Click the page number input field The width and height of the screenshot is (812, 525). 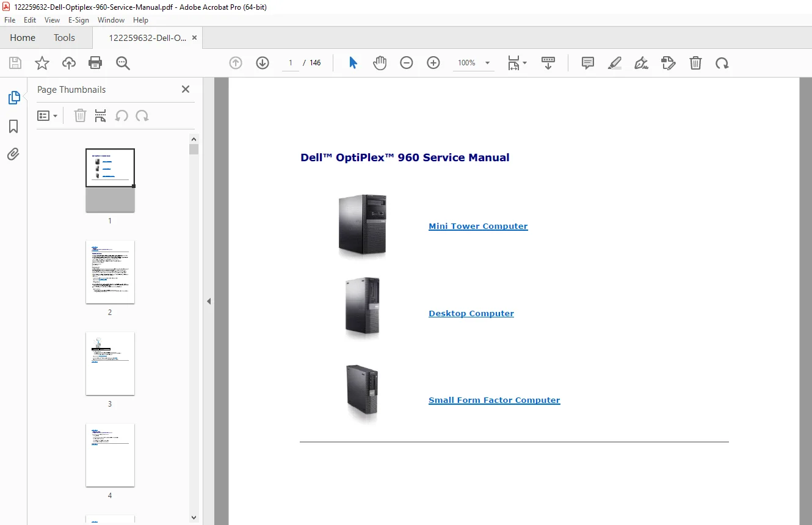coord(291,63)
